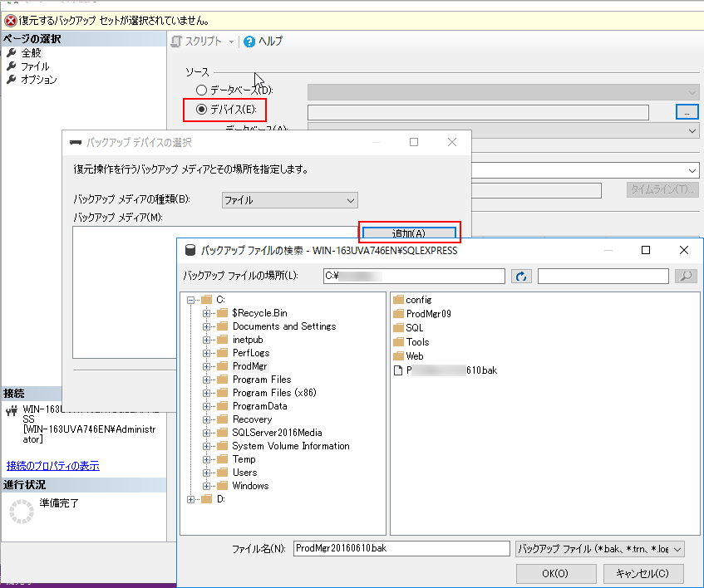Select the Users folder in the tree

click(244, 473)
